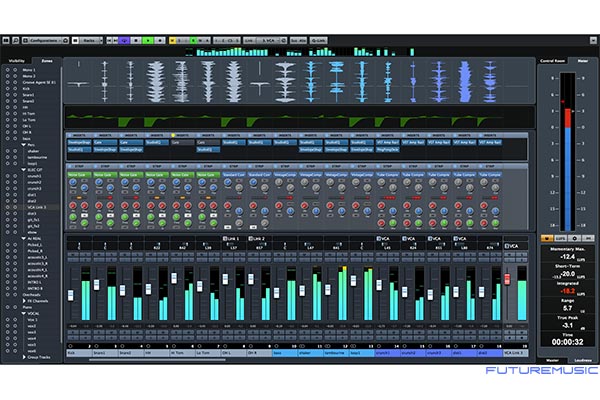This screenshot has width=600, height=400.
Task: Click the purple icon in the MixConsole toolbar
Action: coord(124,40)
